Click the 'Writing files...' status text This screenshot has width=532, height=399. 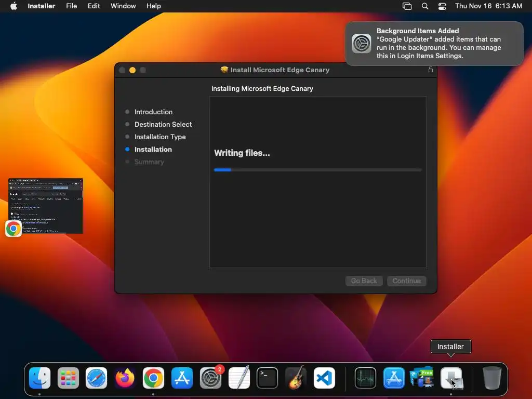(242, 153)
